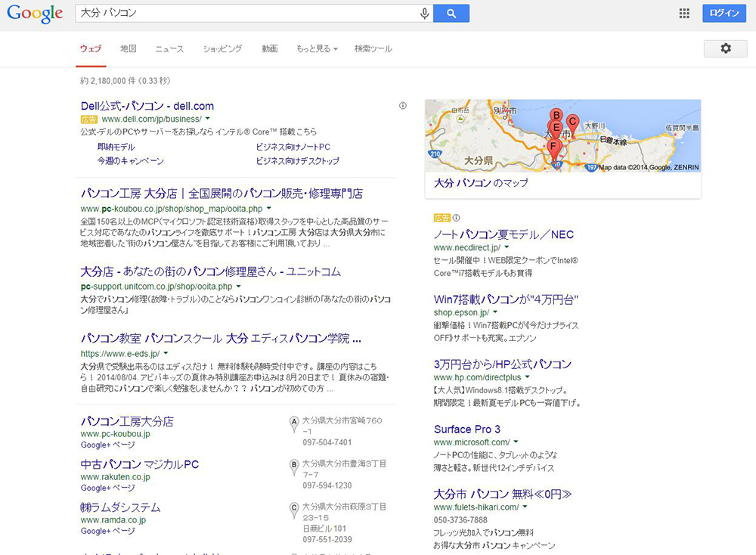Click map pin C beside ラムダシステム
Screen dimensions: 756x555
pos(293,510)
